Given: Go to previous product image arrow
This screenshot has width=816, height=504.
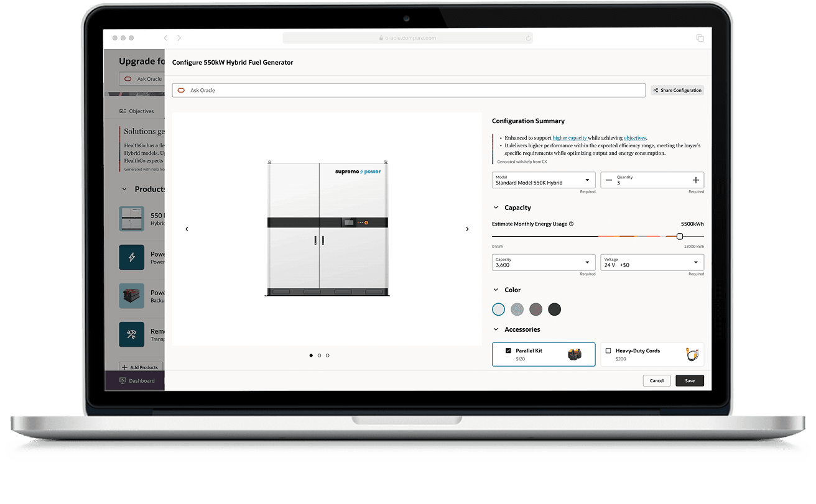Looking at the screenshot, I should pyautogui.click(x=187, y=229).
